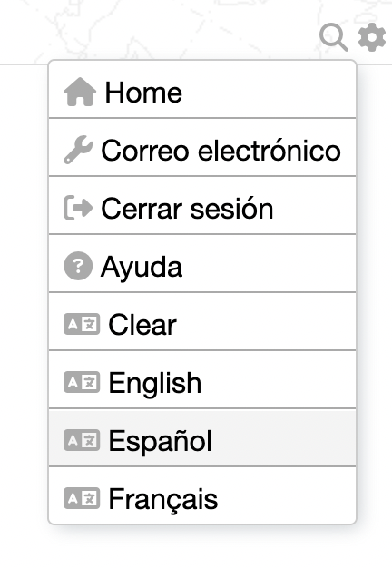
Task: Click the Cerrar sesión text label
Action: (x=187, y=209)
